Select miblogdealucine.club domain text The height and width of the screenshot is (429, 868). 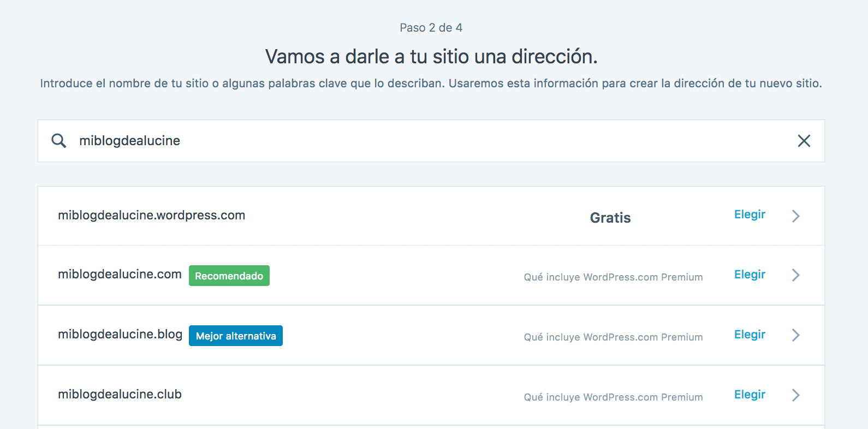(120, 394)
